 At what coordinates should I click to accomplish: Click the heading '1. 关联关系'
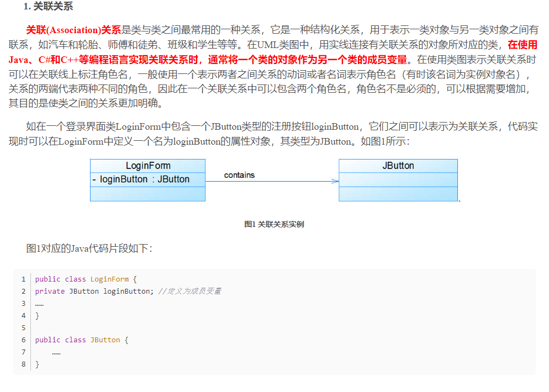(48, 6)
